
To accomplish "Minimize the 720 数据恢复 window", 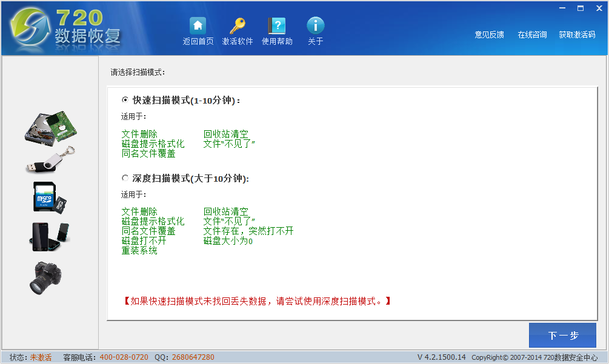I will (x=562, y=8).
